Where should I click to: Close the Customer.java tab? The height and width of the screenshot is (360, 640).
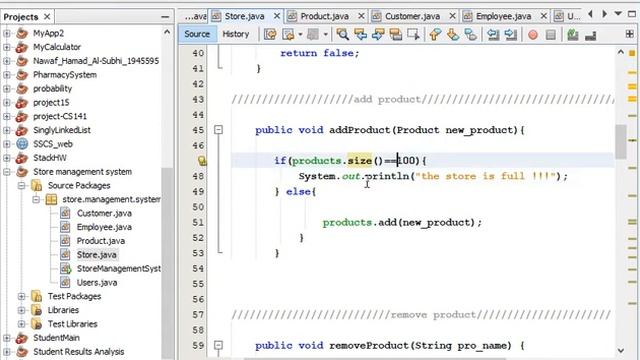tap(452, 16)
